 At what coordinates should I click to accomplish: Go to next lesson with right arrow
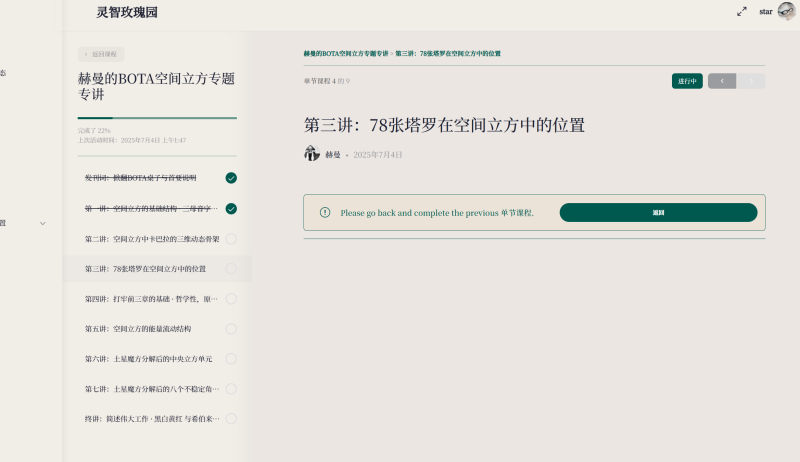751,81
